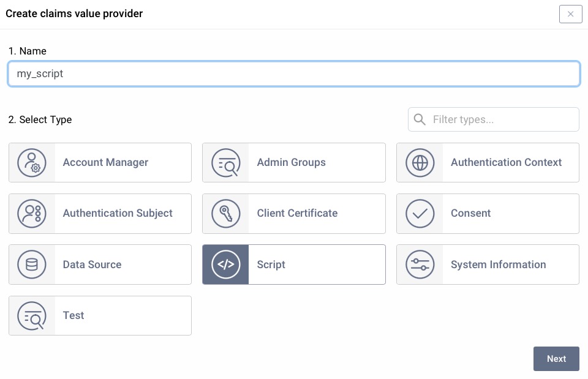Click inside the Name input field
The image size is (588, 379).
(294, 73)
